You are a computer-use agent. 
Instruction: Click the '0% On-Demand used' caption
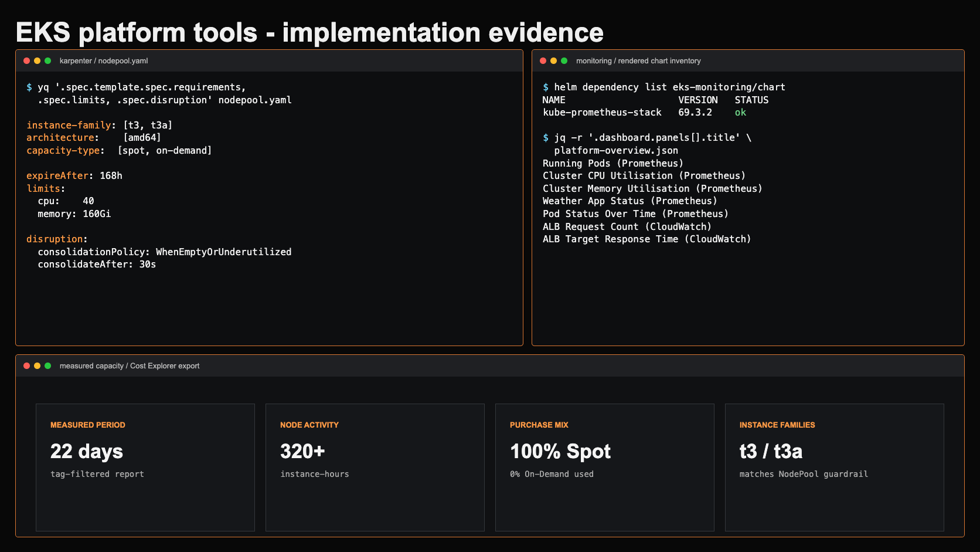[552, 474]
